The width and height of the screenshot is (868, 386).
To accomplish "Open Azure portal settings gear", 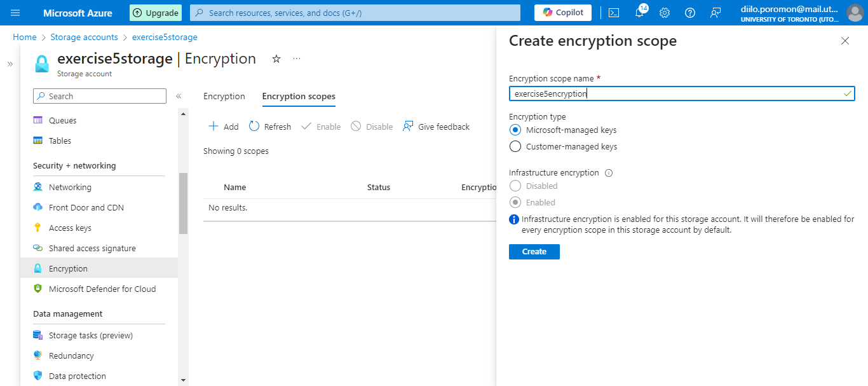I will click(x=664, y=12).
